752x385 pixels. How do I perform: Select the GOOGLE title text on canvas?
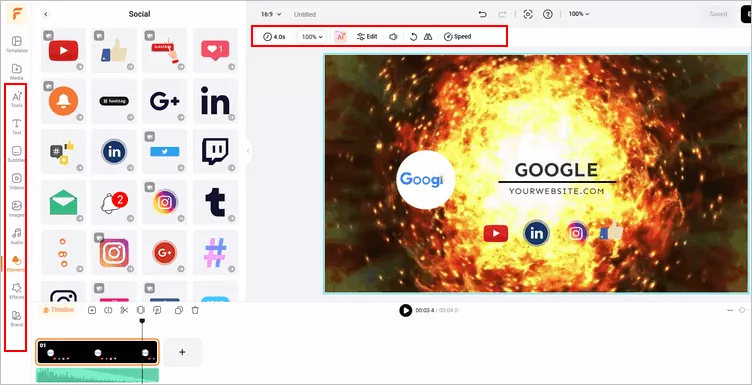point(556,170)
